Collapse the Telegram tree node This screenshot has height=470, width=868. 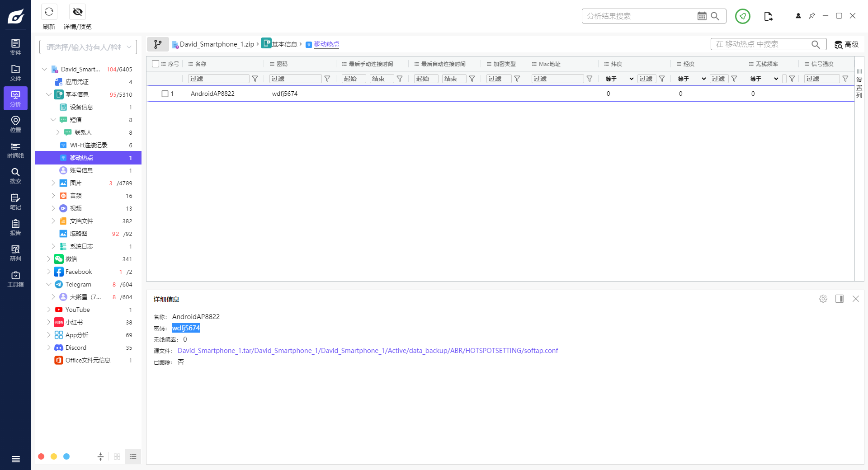coord(49,284)
